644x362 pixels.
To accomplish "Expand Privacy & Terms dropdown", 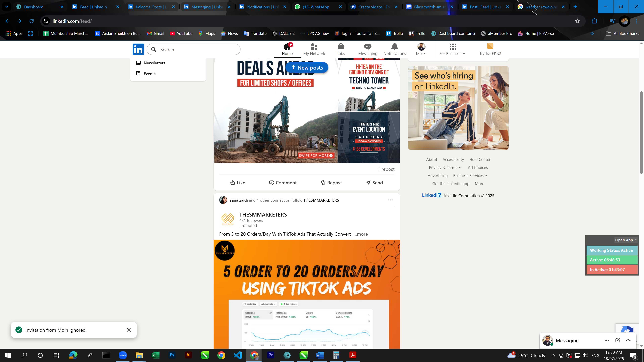I will coord(445,167).
